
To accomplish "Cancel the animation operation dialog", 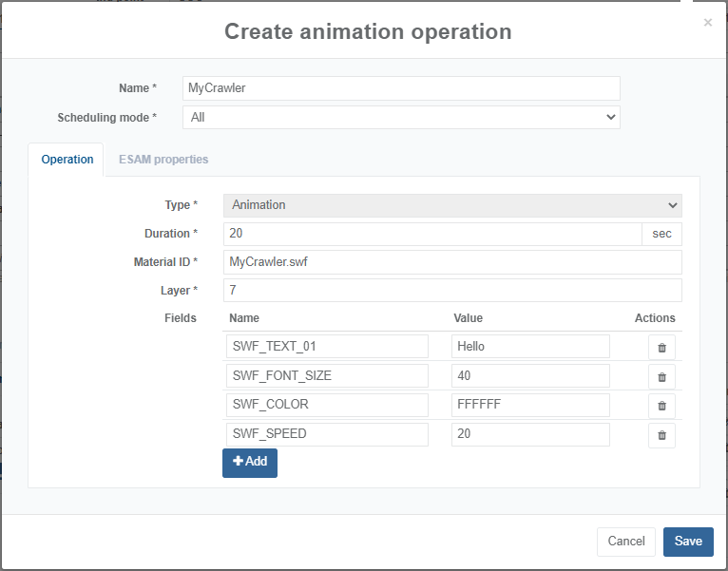I will [x=626, y=542].
